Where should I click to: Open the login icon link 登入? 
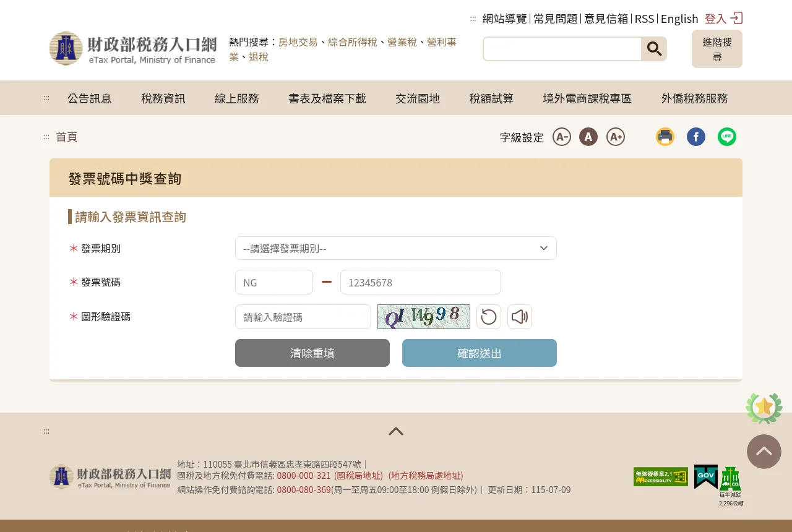(x=723, y=19)
